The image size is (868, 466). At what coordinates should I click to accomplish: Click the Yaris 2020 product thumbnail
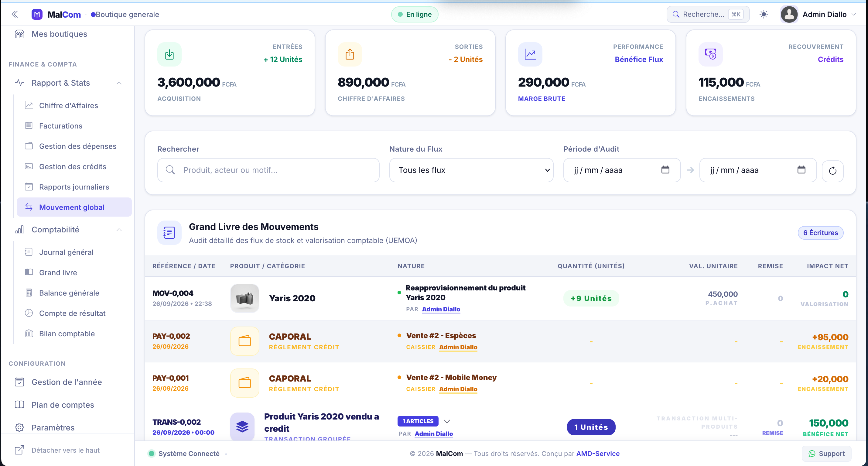point(244,298)
